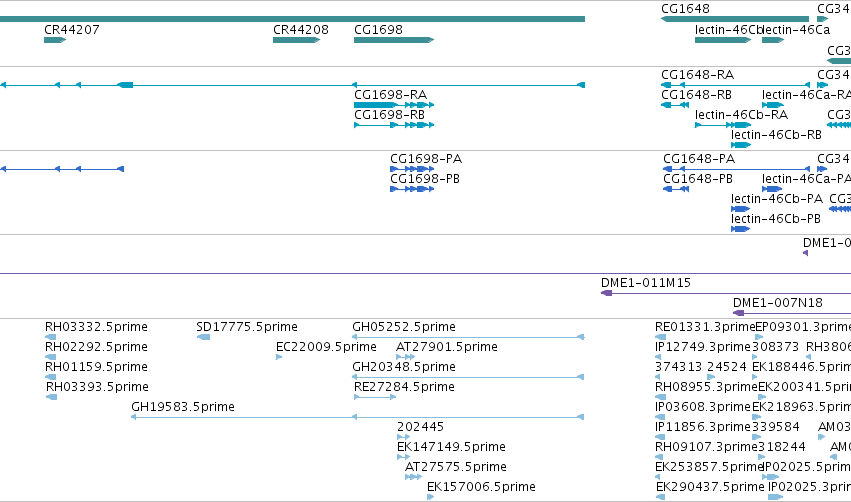This screenshot has height=502, width=851.
Task: Open the EK157006.5prime label
Action: [x=481, y=486]
